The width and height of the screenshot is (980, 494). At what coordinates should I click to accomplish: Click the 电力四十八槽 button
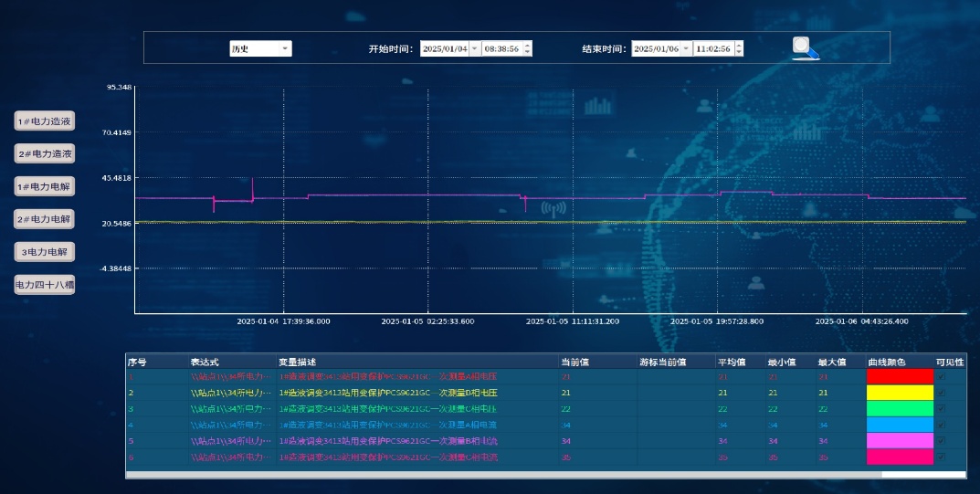coord(45,284)
